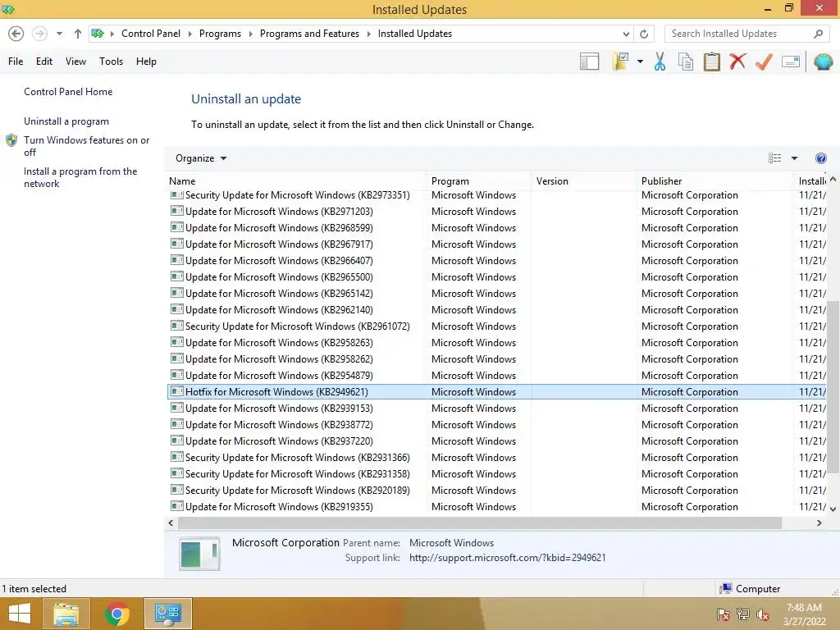Open the Organize dropdown
This screenshot has height=630, width=840.
pyautogui.click(x=201, y=158)
